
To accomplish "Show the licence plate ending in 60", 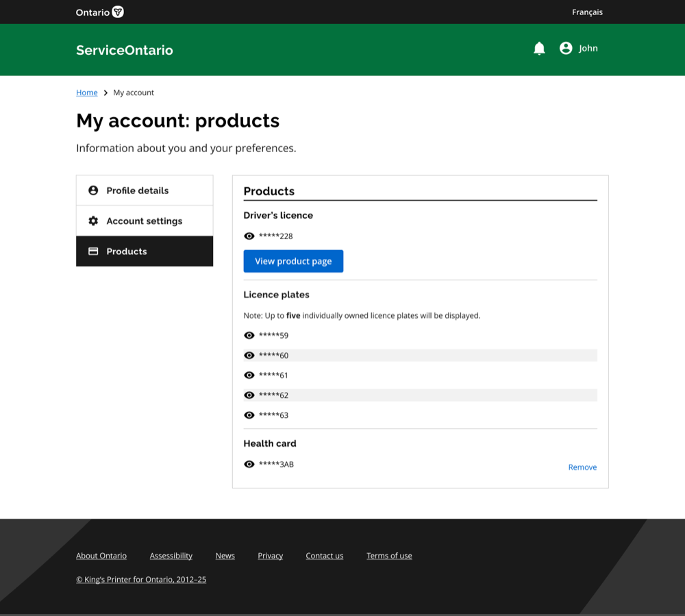I will [x=249, y=356].
